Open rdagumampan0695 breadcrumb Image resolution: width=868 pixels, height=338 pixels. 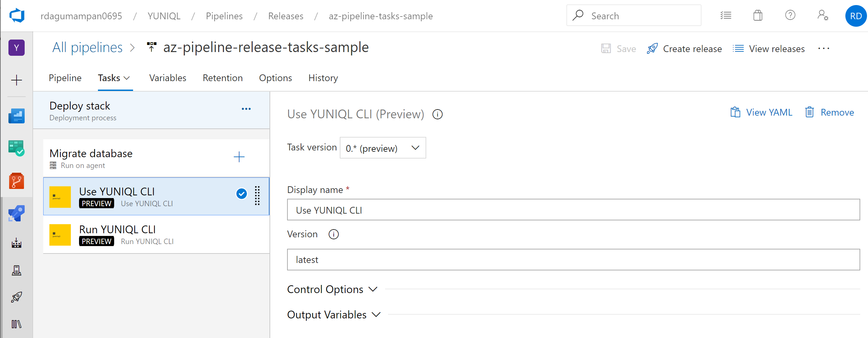click(81, 16)
